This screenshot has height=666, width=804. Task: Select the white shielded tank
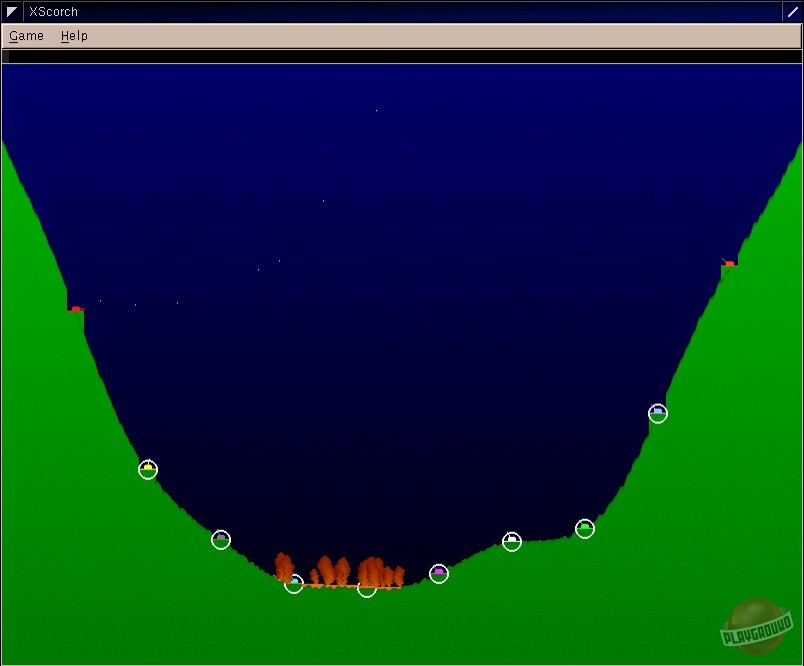coord(512,541)
